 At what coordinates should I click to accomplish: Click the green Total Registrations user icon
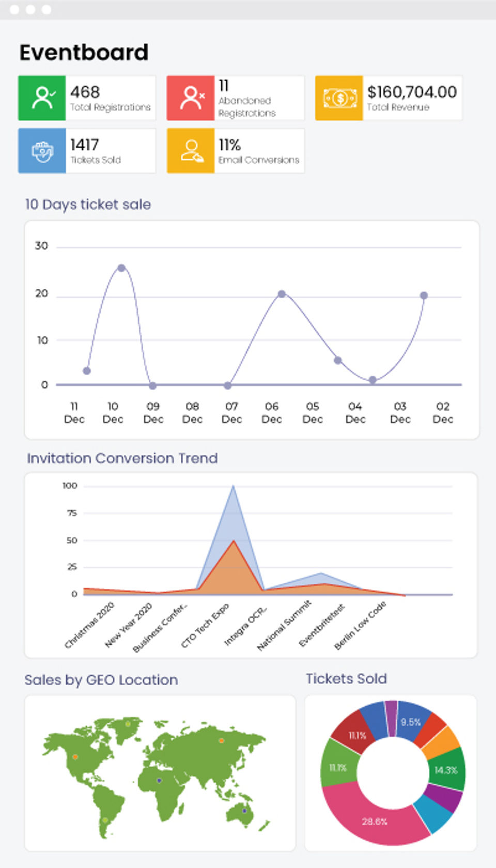pyautogui.click(x=42, y=98)
